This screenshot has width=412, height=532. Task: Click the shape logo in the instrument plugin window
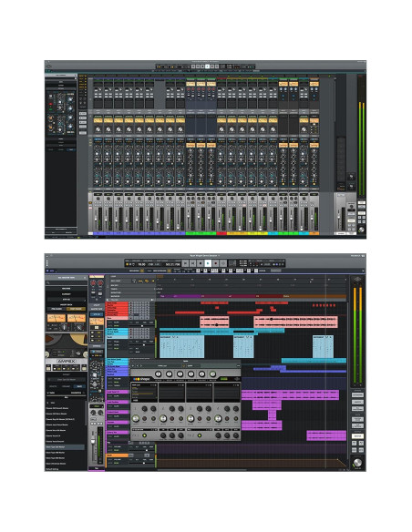[141, 379]
